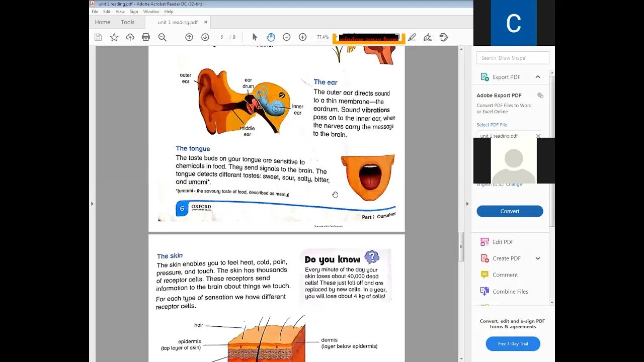Image resolution: width=644 pixels, height=362 pixels.
Task: Expand the left navigation pane arrow
Action: (92, 204)
